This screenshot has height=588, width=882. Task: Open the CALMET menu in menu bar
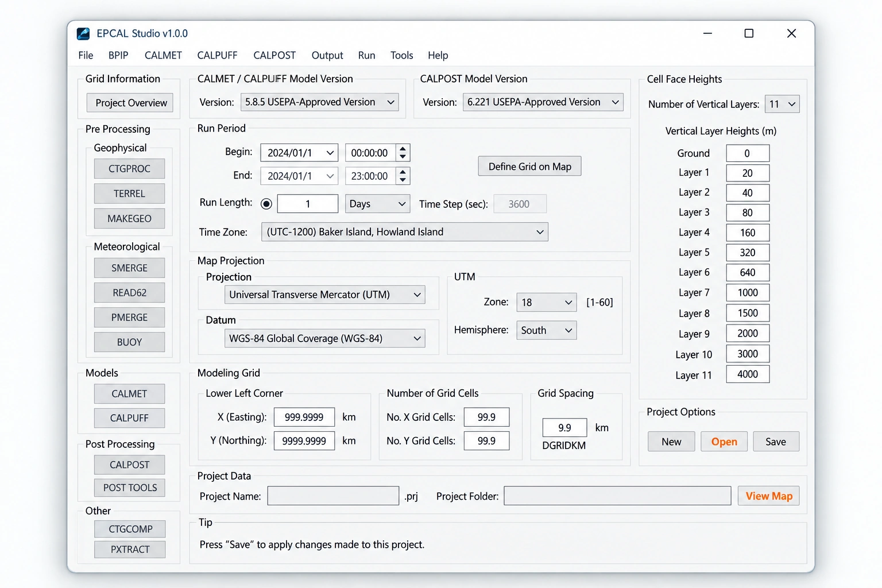pyautogui.click(x=163, y=55)
